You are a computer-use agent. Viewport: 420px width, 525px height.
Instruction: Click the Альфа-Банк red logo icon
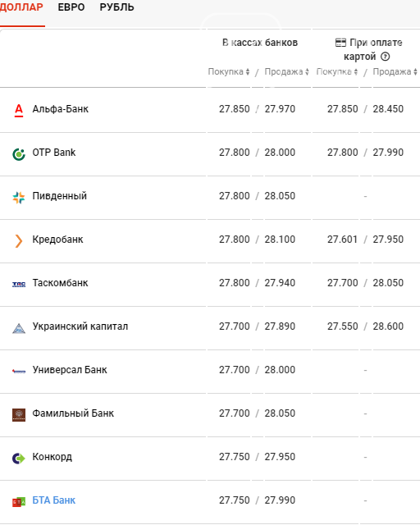(x=19, y=110)
